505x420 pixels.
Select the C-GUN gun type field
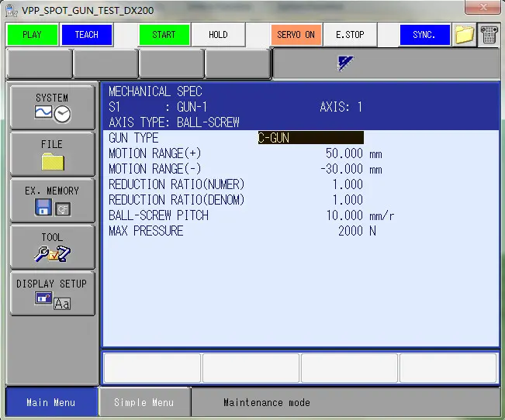(x=310, y=138)
